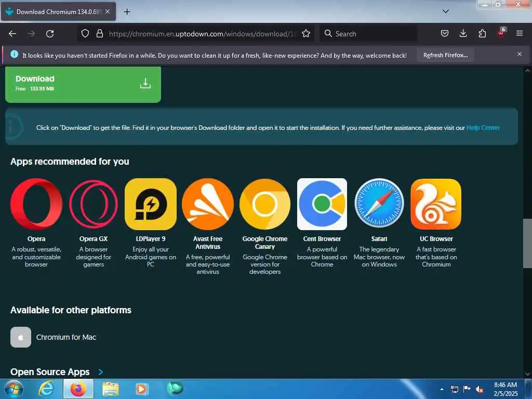The width and height of the screenshot is (532, 399).
Task: Click the Action Center flag tray icon
Action: [467, 389]
